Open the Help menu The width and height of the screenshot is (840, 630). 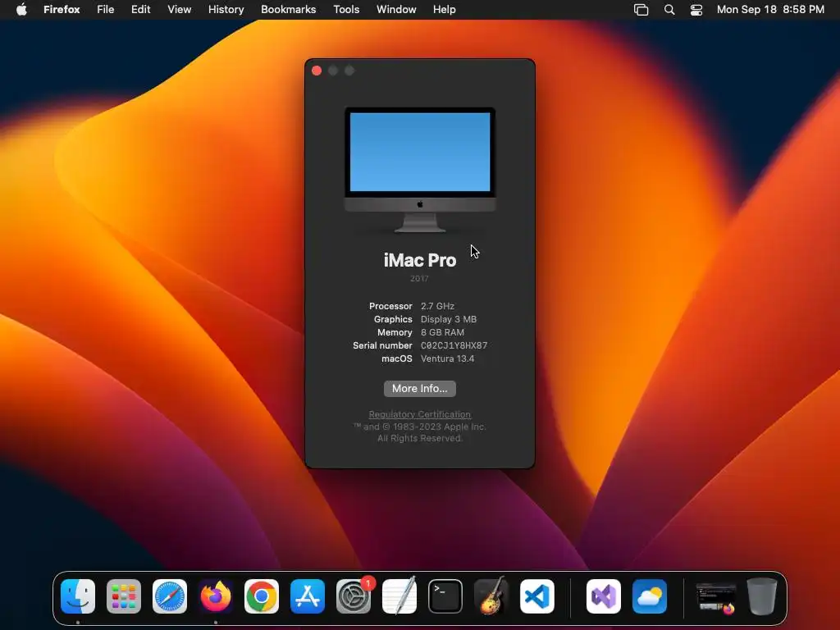tap(444, 10)
